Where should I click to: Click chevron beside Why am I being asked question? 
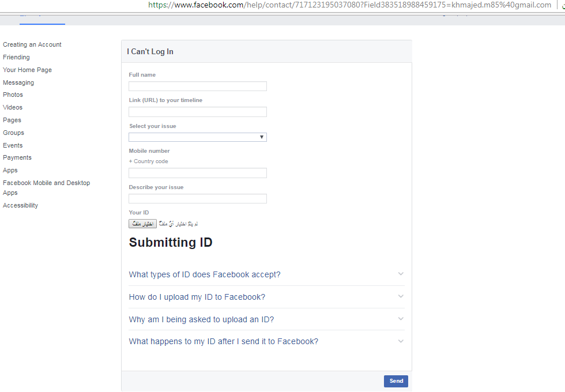click(x=401, y=319)
